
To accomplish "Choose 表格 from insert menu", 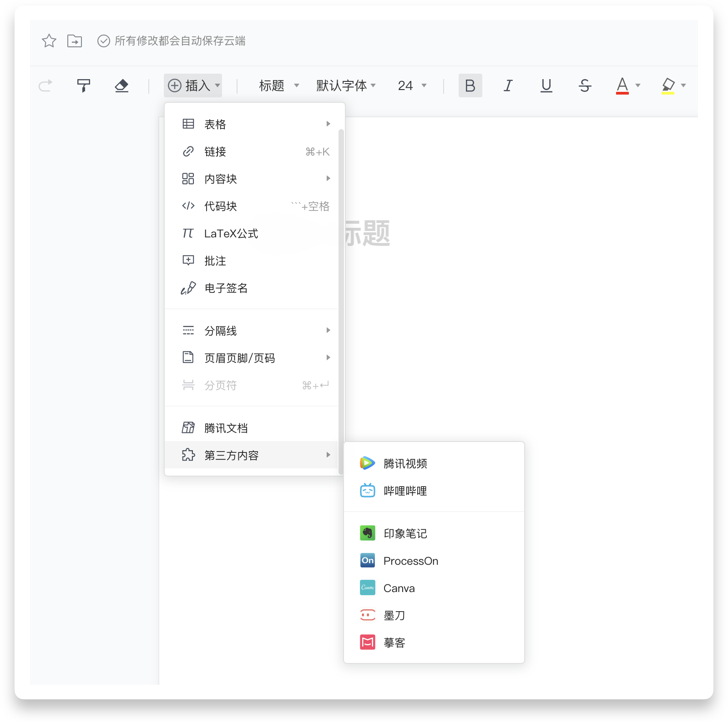I will 252,124.
